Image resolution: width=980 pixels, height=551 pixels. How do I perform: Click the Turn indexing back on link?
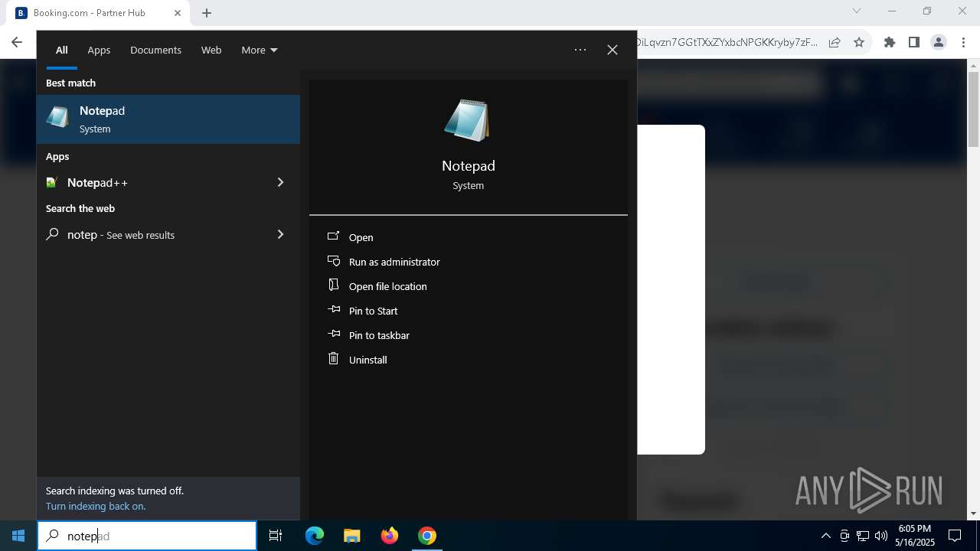point(96,506)
